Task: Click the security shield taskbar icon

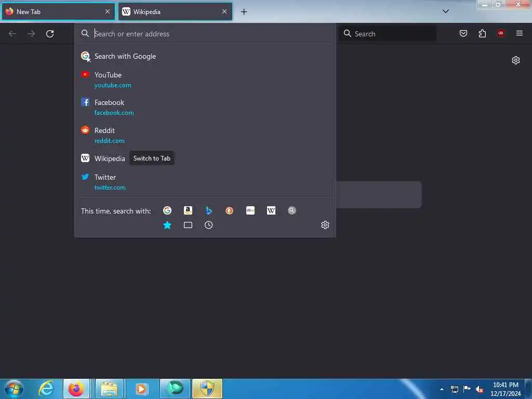Action: click(x=207, y=389)
